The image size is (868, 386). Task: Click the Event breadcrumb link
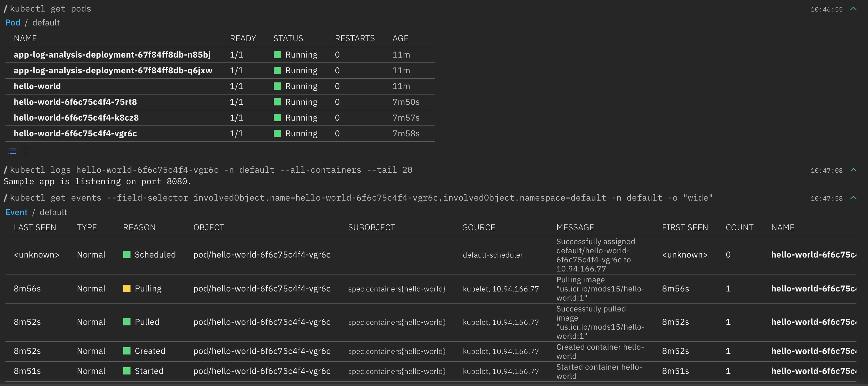click(16, 212)
